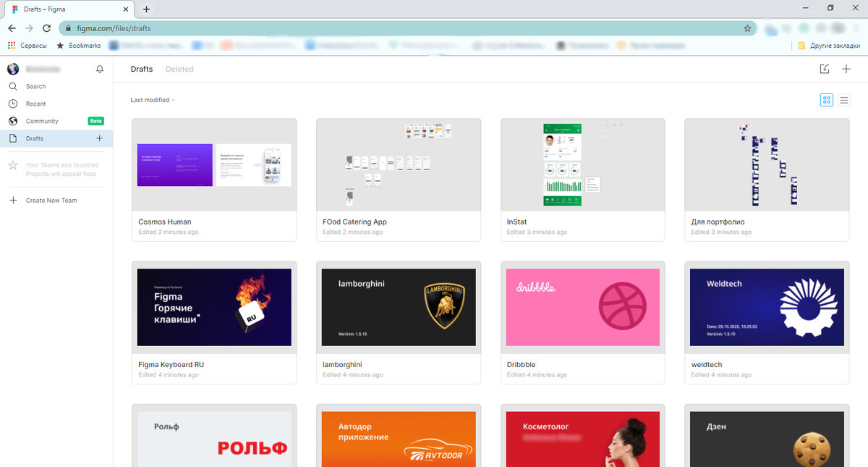The width and height of the screenshot is (868, 467).
Task: Import file using top-right import icon
Action: click(x=825, y=70)
